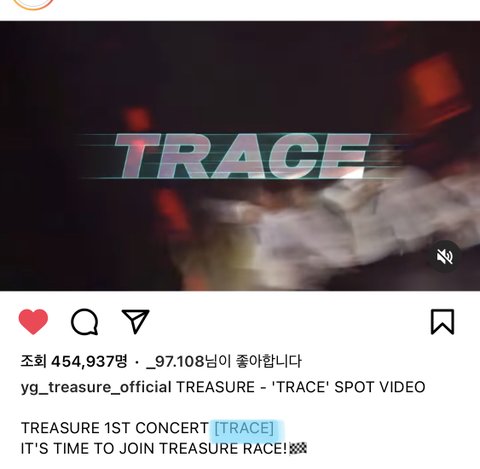Open the 454,937 view count
Viewport: 480px width, 469px height.
coord(89,361)
